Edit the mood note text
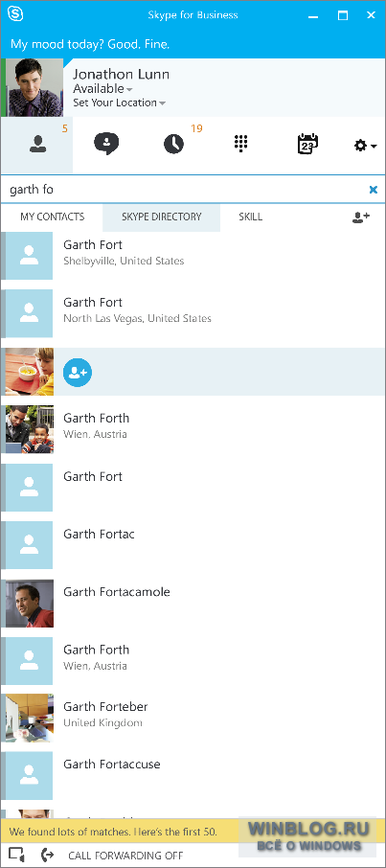This screenshot has height=868, width=386. 90,43
